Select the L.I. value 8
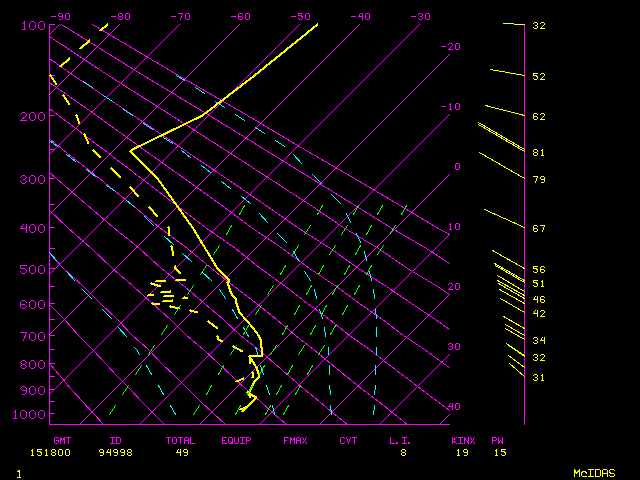The image size is (640, 480). [x=404, y=452]
